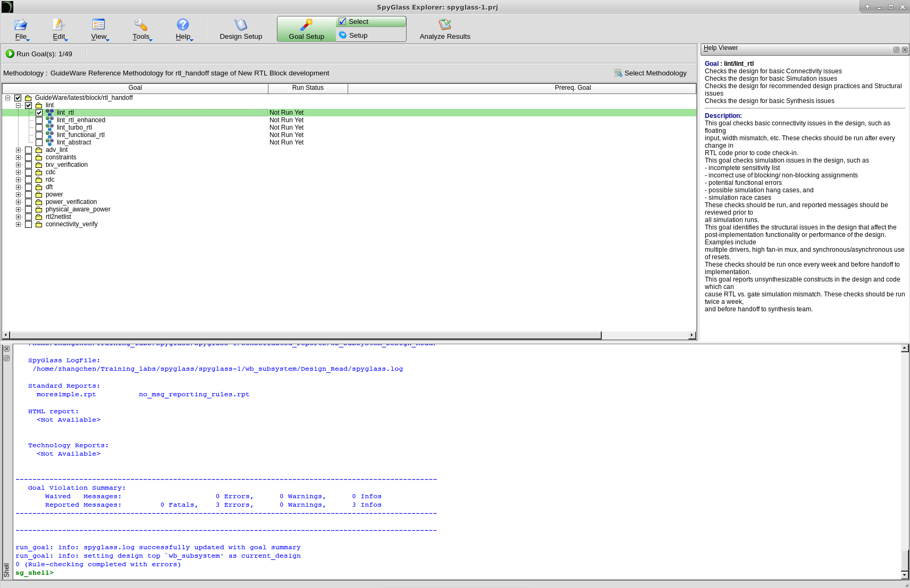Toggle the lint folder checkbox
The height and width of the screenshot is (588, 910).
(29, 105)
